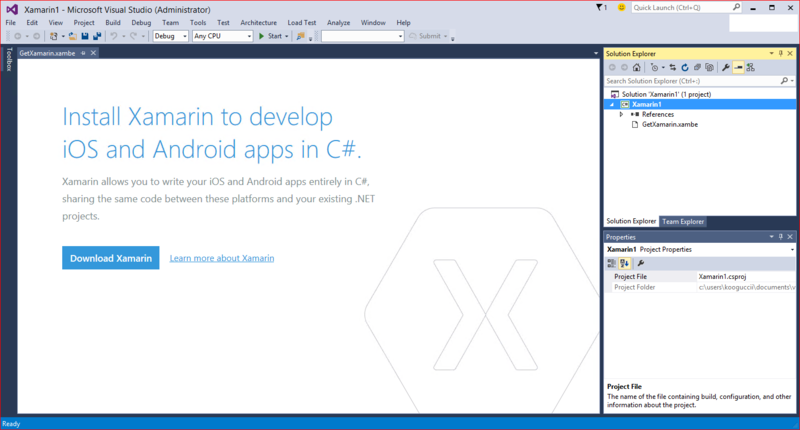Click the Navigate Backward toolbar icon
Viewport: 800px width, 430px height.
point(18,36)
